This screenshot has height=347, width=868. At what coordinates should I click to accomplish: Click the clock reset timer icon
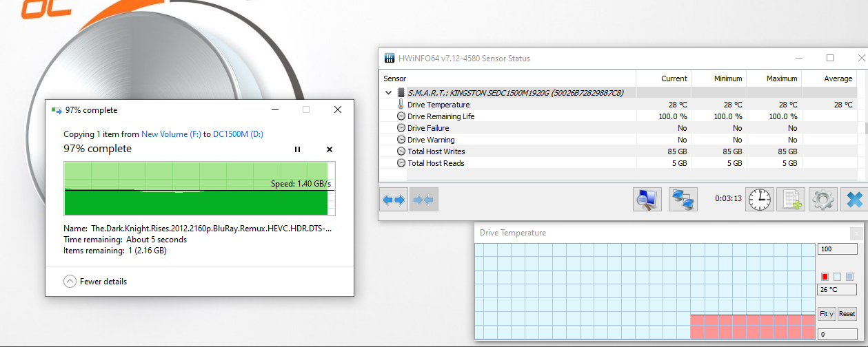(x=760, y=200)
